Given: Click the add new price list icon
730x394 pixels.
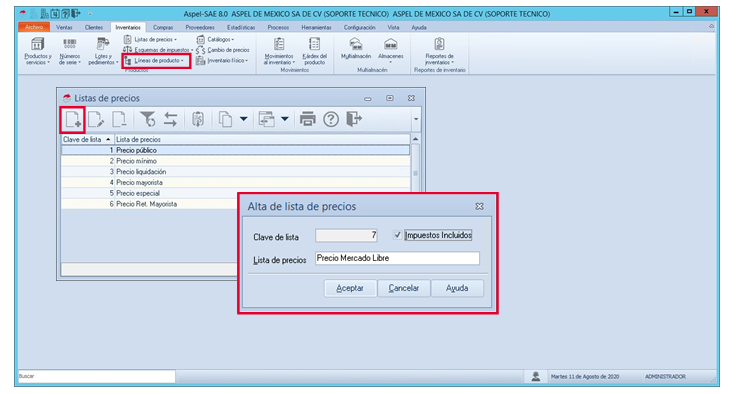Looking at the screenshot, I should click(x=73, y=120).
